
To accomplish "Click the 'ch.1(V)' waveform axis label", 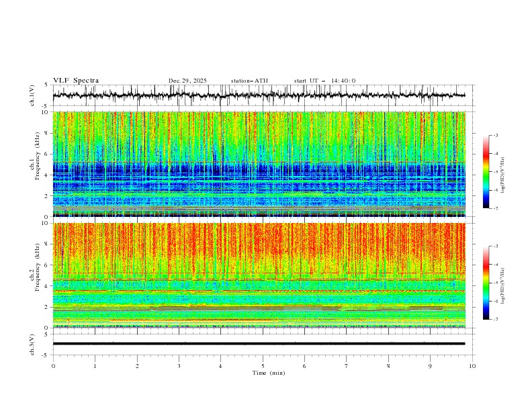I will [x=32, y=95].
